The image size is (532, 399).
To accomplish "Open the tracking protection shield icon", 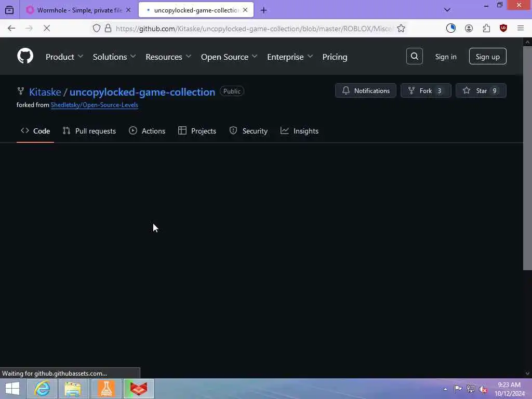I will pos(97,29).
